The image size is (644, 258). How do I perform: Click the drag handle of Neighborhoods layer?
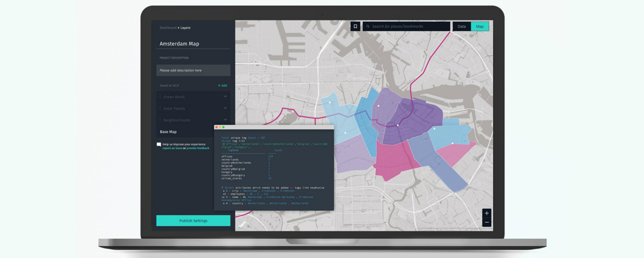point(160,120)
